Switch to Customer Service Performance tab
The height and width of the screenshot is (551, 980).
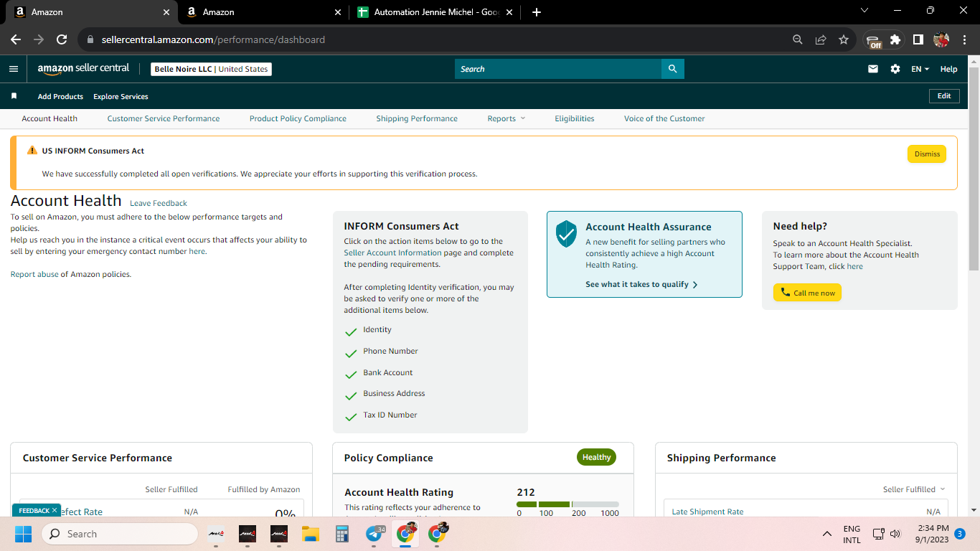164,118
